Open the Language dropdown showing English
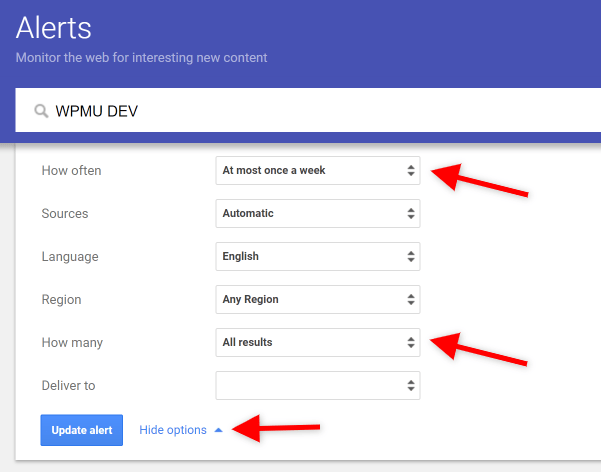 (x=318, y=256)
